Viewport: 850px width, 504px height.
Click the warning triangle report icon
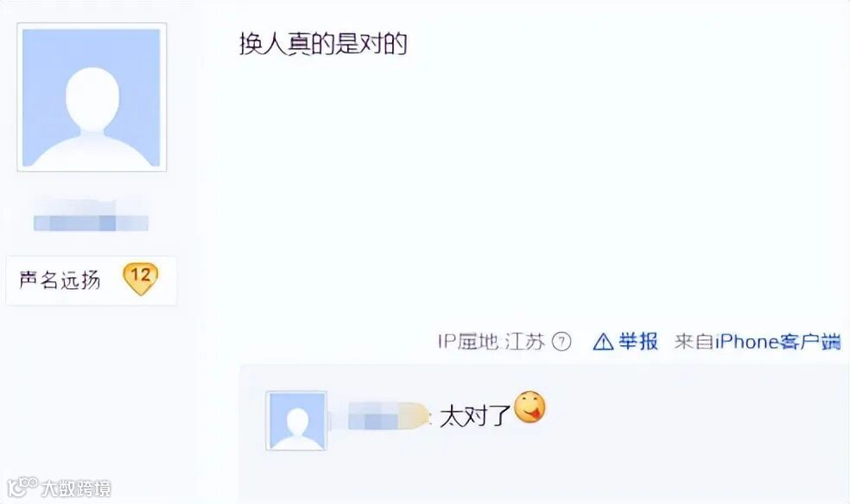coord(603,342)
